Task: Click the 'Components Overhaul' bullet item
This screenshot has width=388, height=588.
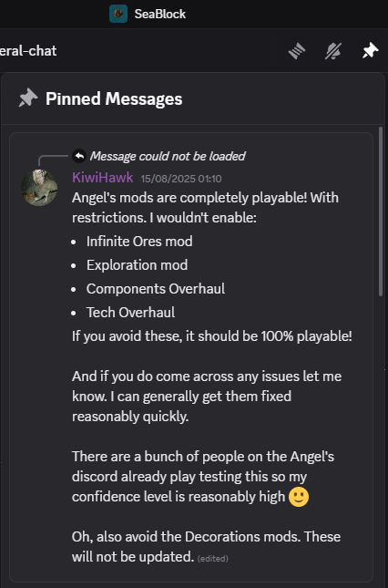Action: (x=156, y=289)
